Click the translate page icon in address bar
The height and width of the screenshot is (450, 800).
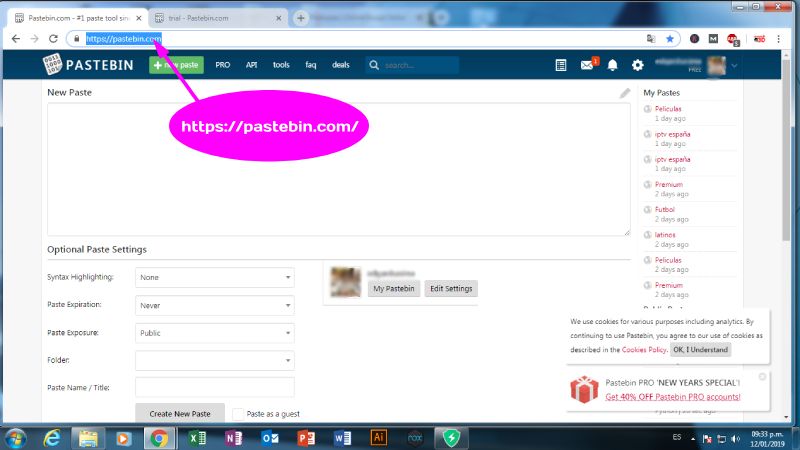coord(651,39)
